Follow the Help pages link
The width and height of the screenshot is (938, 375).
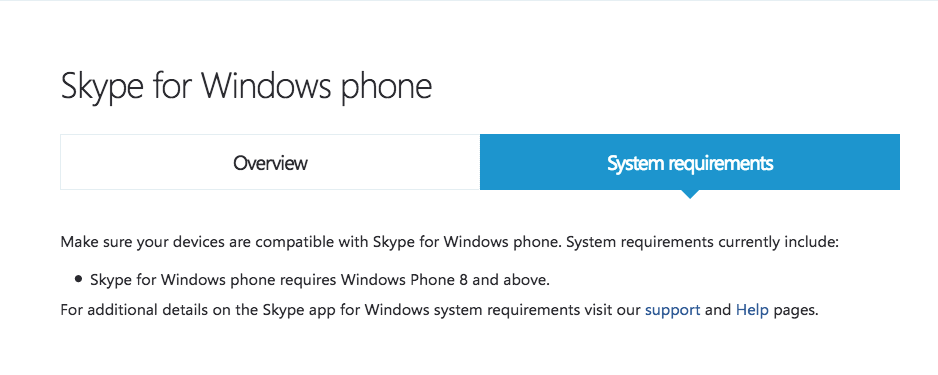point(752,310)
